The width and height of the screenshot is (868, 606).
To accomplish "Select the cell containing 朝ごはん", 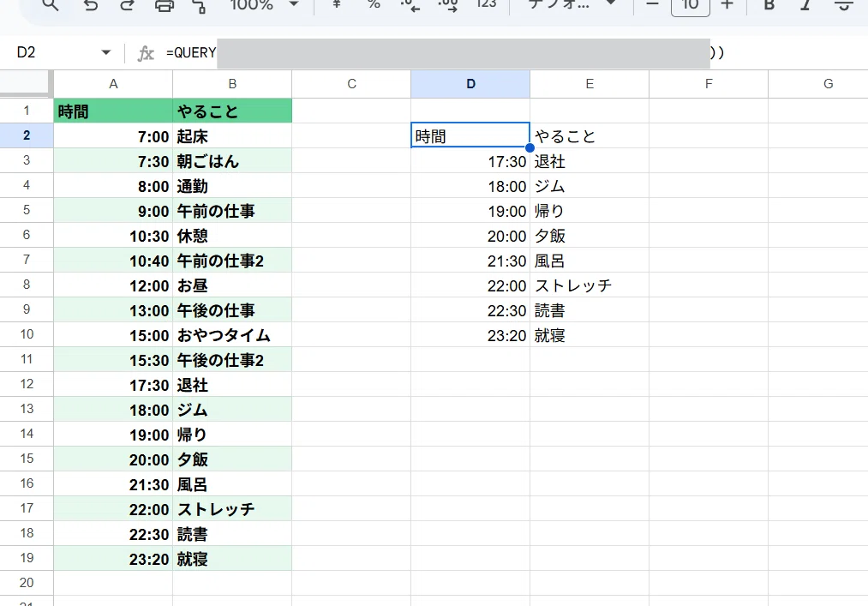I will (x=232, y=160).
